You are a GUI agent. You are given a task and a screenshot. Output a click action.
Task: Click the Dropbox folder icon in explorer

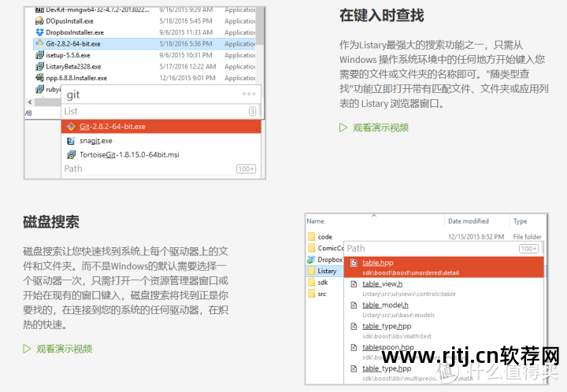pos(311,259)
